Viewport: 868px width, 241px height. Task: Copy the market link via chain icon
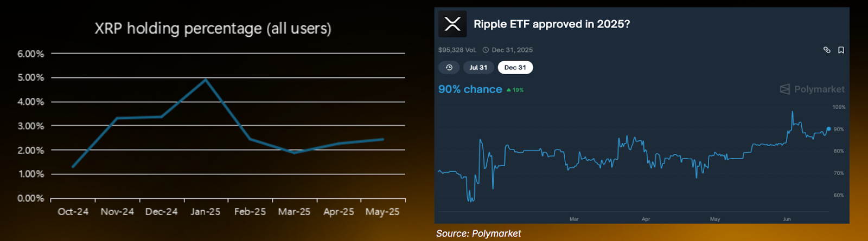[x=827, y=50]
